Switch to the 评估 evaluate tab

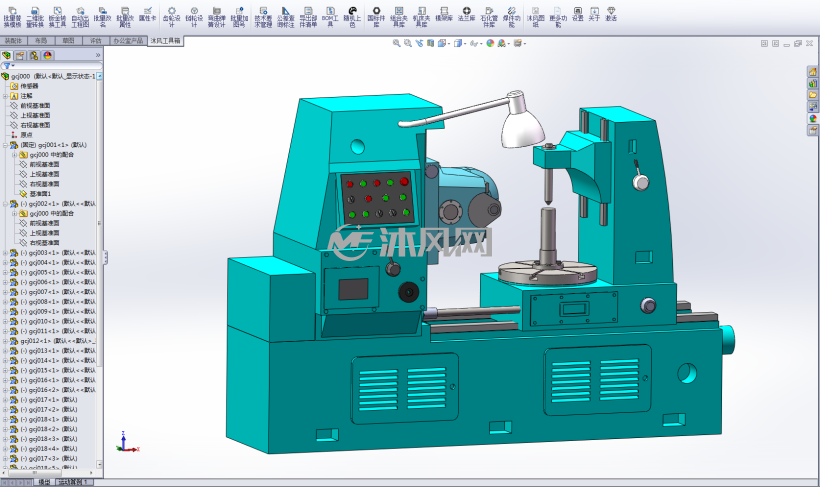pos(96,41)
